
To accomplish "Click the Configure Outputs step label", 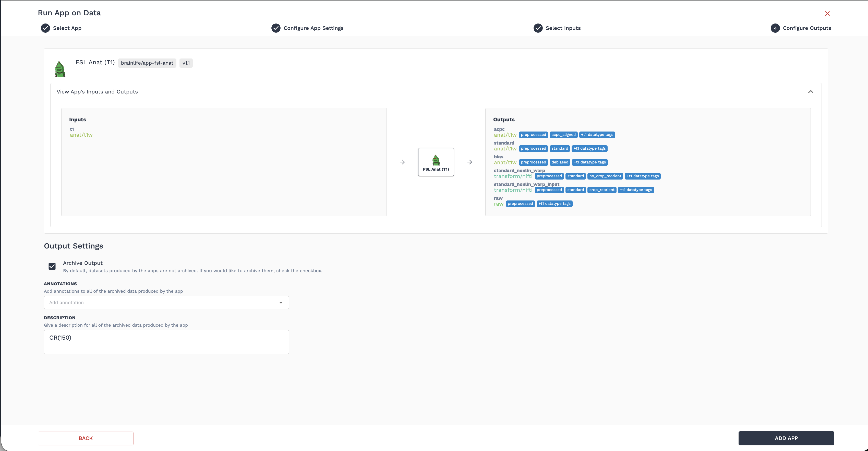I will tap(807, 28).
